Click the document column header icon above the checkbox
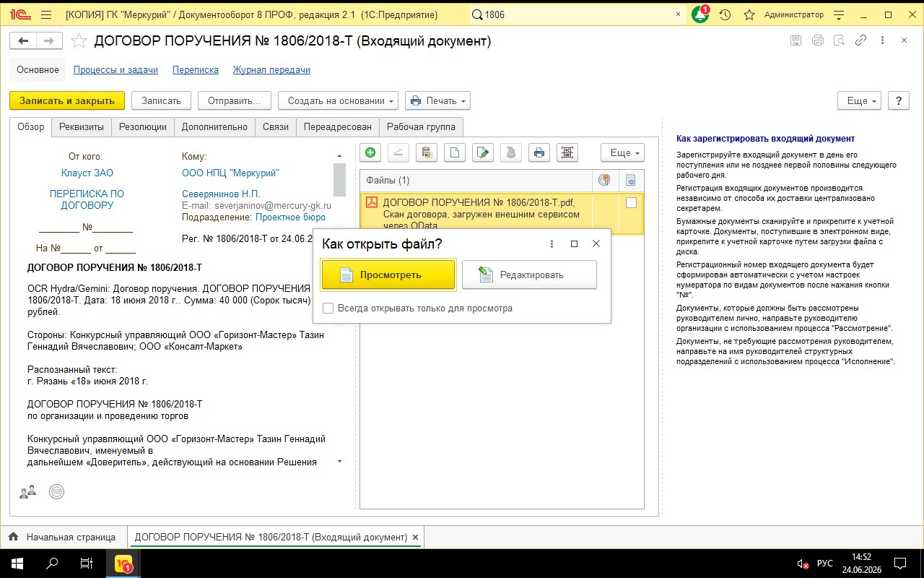Viewport: 924px width, 578px height. pyautogui.click(x=631, y=180)
